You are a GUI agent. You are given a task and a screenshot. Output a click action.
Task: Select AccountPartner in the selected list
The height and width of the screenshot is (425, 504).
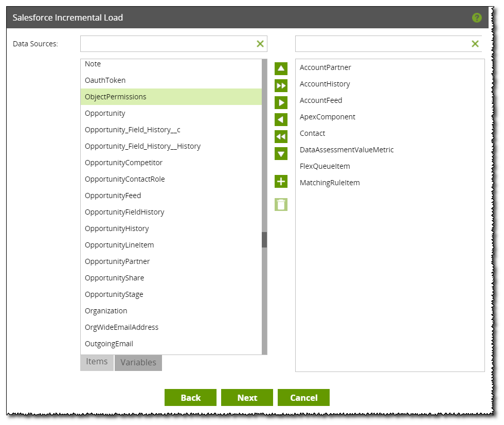[390, 67]
